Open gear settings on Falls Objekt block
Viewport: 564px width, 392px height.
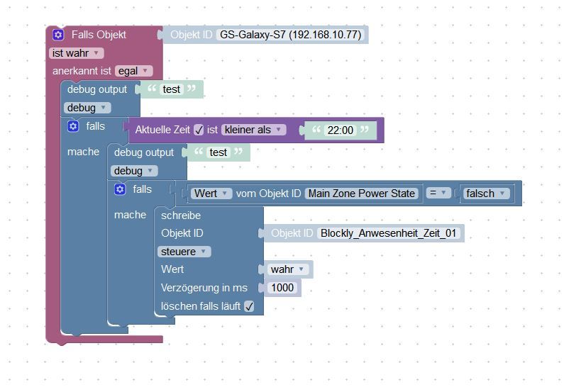pos(58,35)
